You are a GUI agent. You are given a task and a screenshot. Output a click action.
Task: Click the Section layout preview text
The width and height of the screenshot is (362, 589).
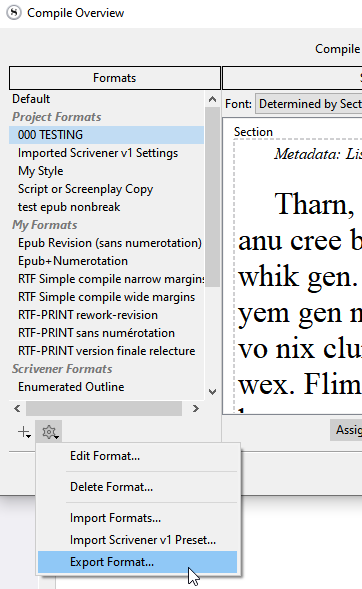coord(253,132)
